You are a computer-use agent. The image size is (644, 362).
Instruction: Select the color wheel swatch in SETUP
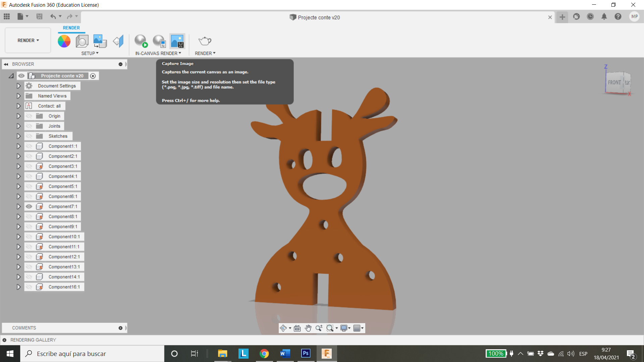64,40
